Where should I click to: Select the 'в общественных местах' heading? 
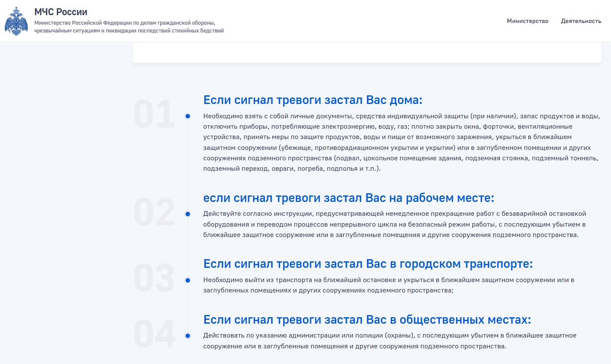[367, 320]
